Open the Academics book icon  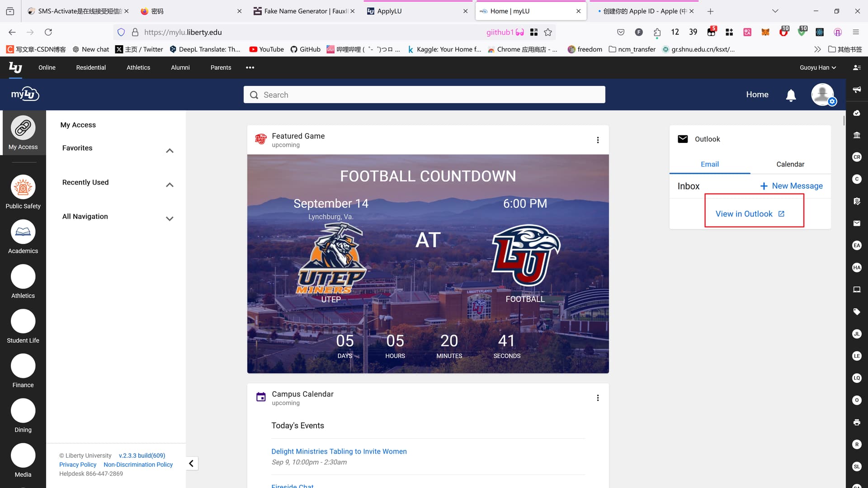pos(23,232)
